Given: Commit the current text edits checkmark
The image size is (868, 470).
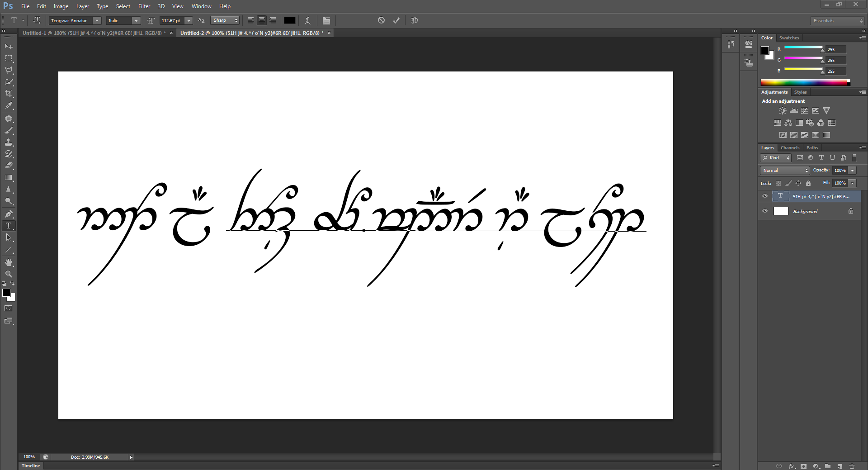Looking at the screenshot, I should tap(396, 20).
